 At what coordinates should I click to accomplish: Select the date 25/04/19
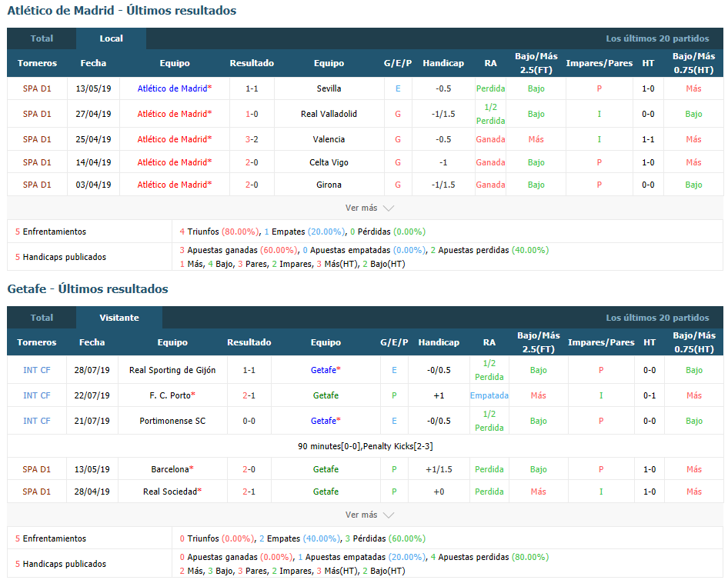(x=93, y=139)
